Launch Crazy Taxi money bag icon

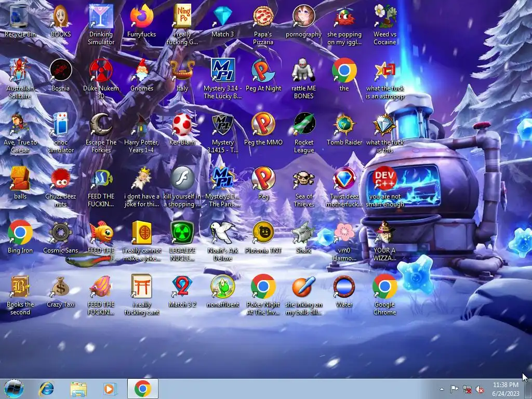(60, 291)
